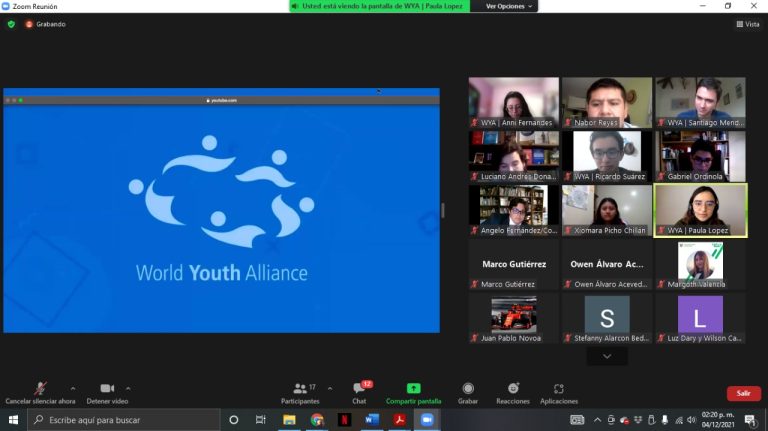The height and width of the screenshot is (431, 768).
Task: Turn off camera with Detener video
Action: [x=107, y=391]
